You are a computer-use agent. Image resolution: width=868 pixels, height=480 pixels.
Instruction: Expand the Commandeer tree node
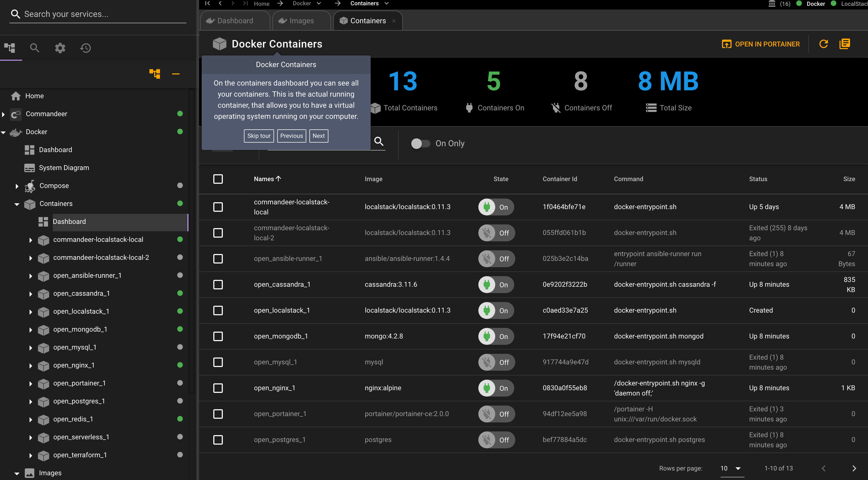(3, 114)
